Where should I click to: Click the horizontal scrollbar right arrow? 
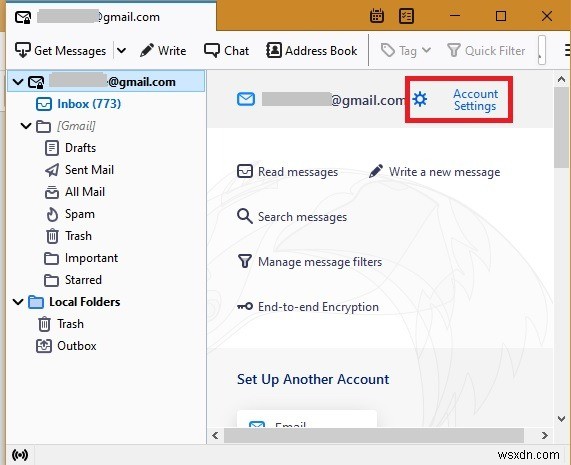coord(544,435)
